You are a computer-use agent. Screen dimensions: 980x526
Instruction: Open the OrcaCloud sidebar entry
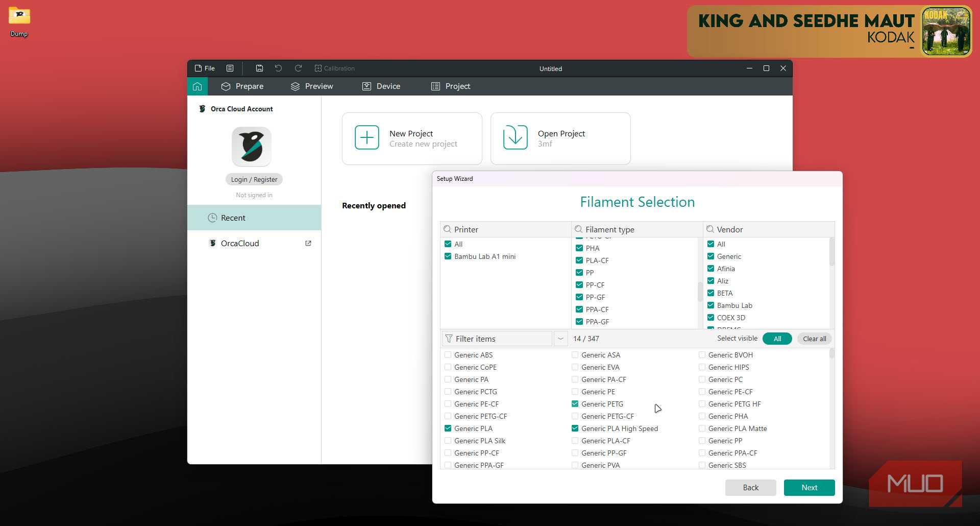254,243
